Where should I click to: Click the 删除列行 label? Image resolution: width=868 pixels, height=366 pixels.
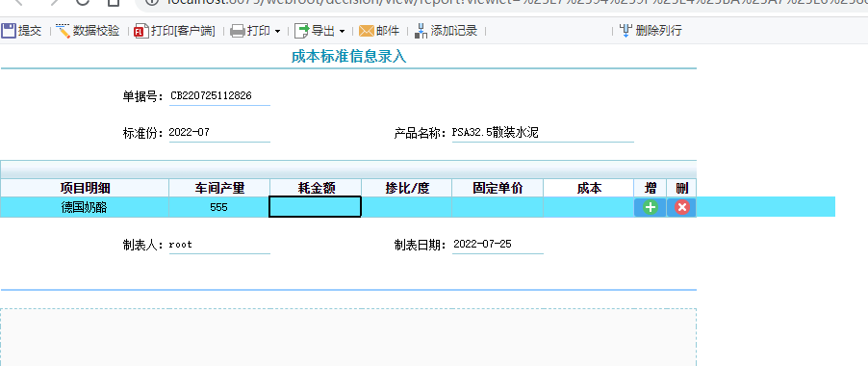click(659, 31)
